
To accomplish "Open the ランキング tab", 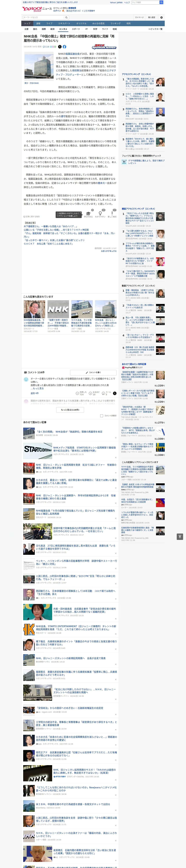I will pos(115,24).
